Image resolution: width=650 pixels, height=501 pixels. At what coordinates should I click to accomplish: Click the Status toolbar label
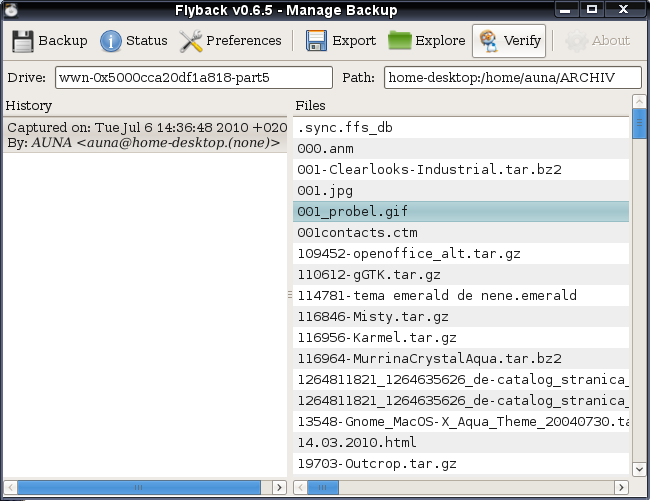(147, 41)
